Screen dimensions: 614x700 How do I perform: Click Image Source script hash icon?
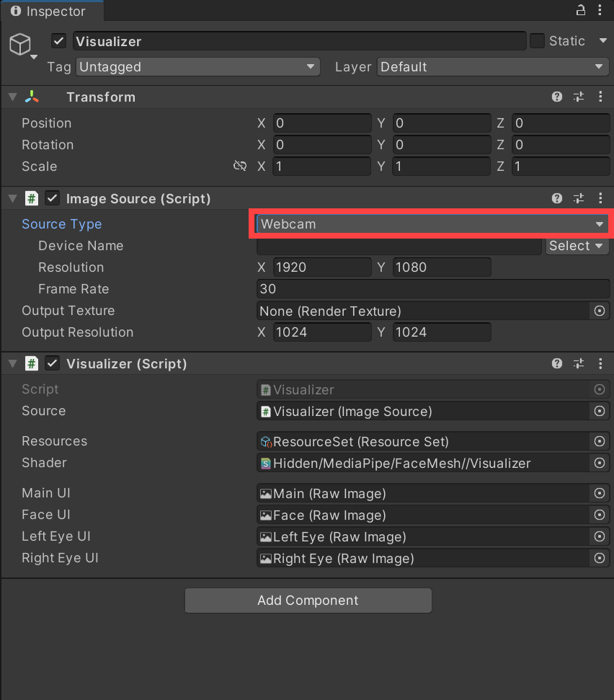pyautogui.click(x=31, y=198)
